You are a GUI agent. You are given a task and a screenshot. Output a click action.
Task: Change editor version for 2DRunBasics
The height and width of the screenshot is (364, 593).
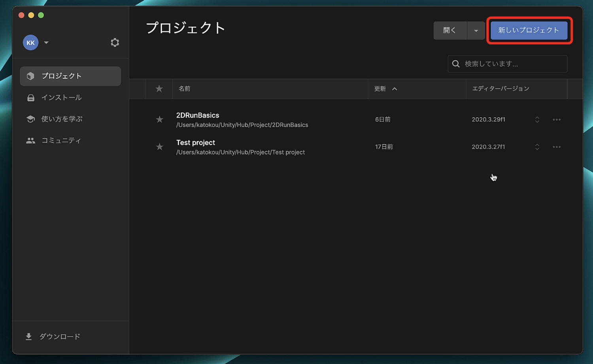tap(537, 119)
